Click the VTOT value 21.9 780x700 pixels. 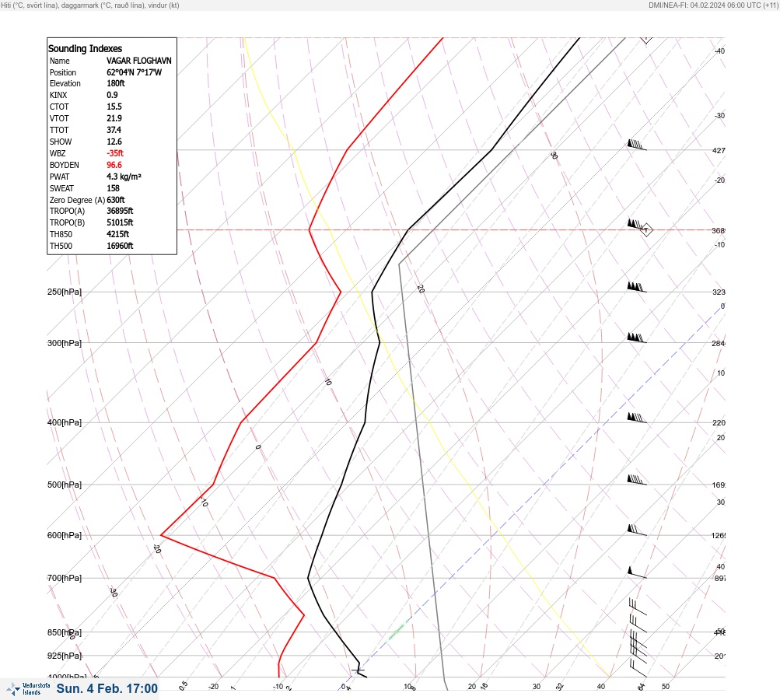114,118
